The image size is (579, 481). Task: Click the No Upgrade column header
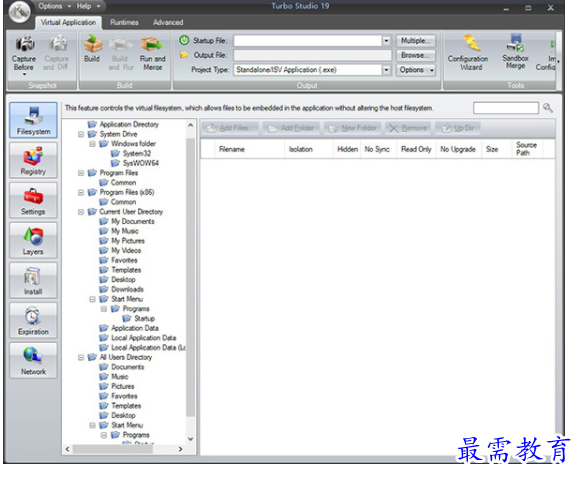pyautogui.click(x=458, y=149)
